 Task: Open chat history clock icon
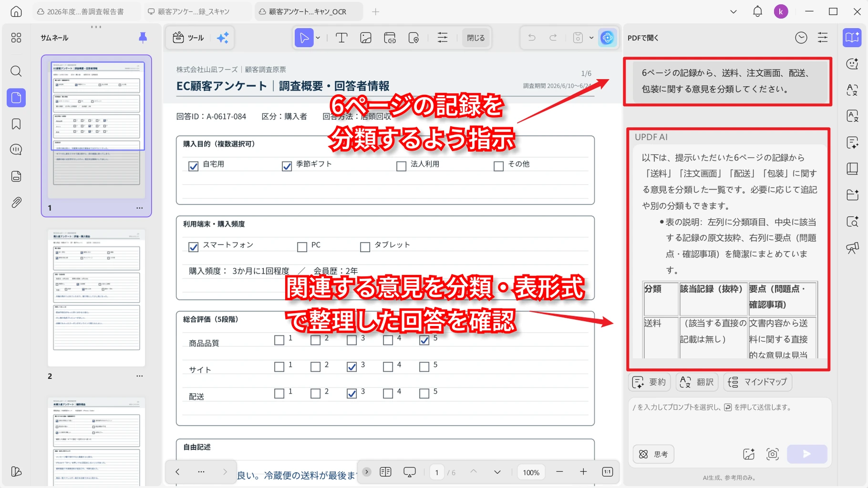[801, 38]
